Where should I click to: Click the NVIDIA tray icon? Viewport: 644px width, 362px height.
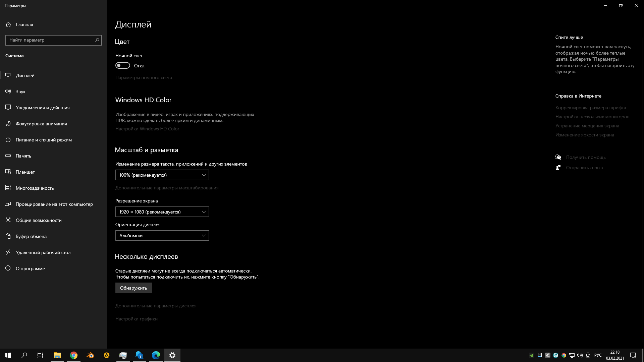(x=532, y=355)
